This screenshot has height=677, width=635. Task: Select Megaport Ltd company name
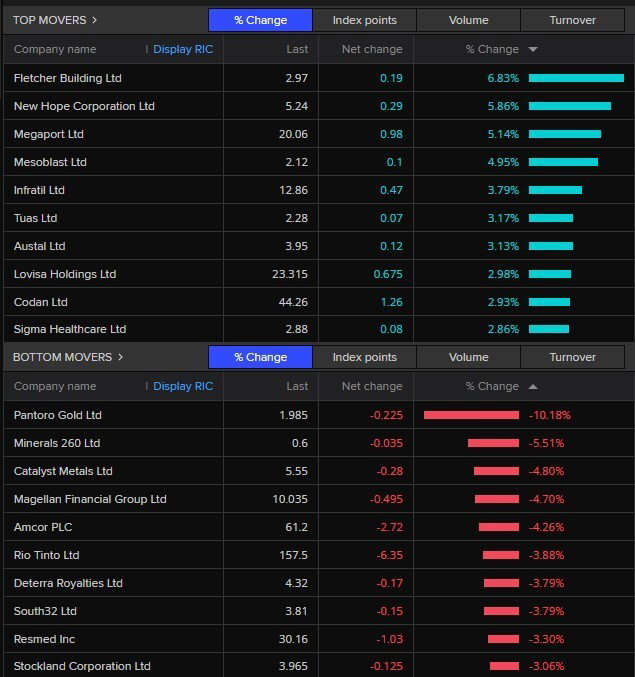(x=49, y=134)
